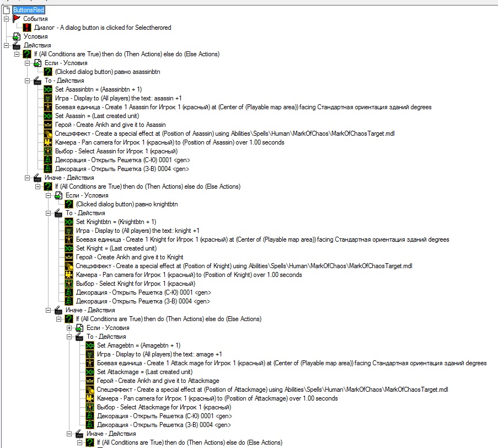Image resolution: width=498 pixels, height=448 pixels.
Task: Select 'Решетка (З-В) 0004' row under Asassin actions
Action: [122, 169]
